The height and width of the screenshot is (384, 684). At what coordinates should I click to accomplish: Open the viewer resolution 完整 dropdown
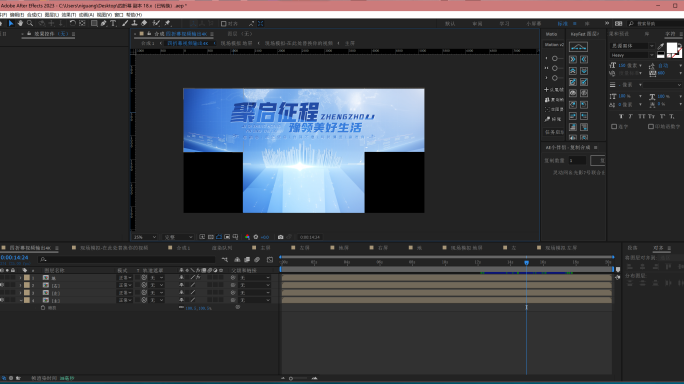[x=178, y=237]
